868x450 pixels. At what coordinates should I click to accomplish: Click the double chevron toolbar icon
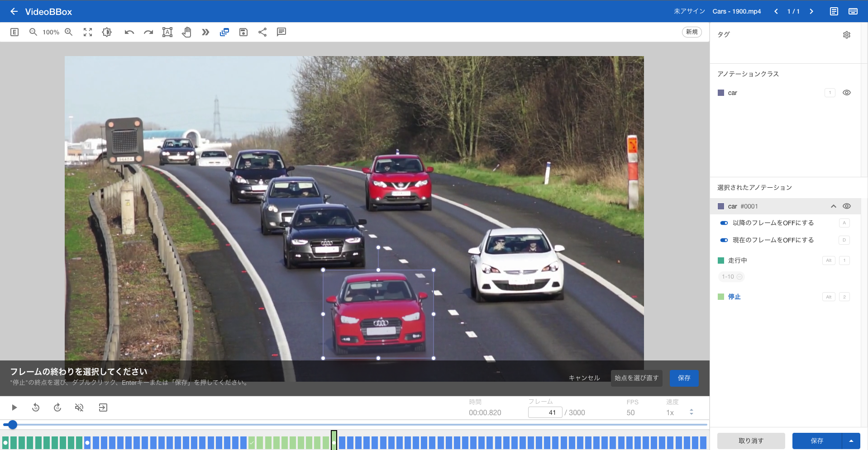pyautogui.click(x=205, y=32)
